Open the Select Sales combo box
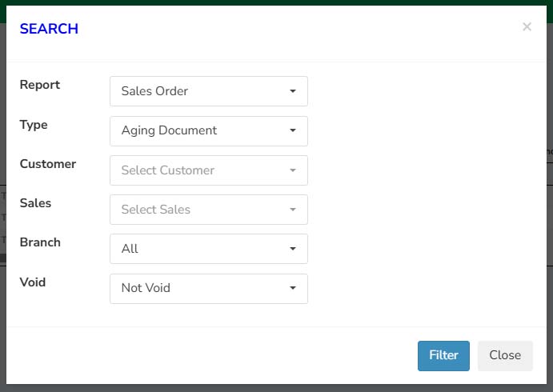 pyautogui.click(x=209, y=210)
